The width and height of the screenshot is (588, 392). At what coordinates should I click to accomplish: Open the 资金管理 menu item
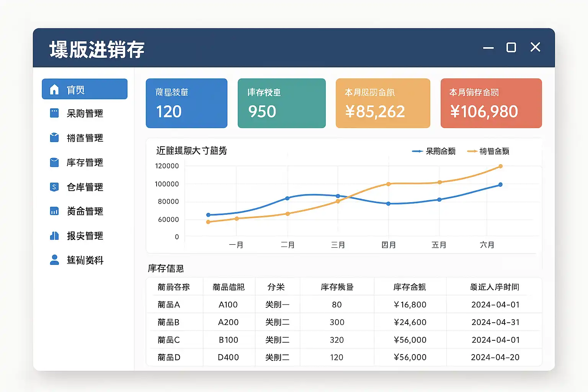tap(85, 211)
